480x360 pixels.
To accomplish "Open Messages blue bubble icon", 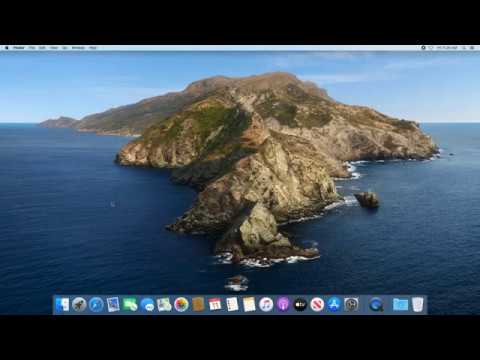I will 147,305.
